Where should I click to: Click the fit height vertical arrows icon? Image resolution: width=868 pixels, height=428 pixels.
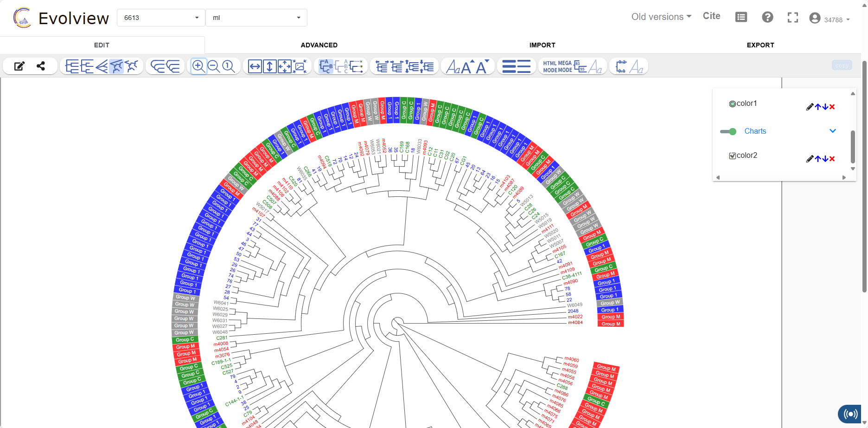point(270,66)
